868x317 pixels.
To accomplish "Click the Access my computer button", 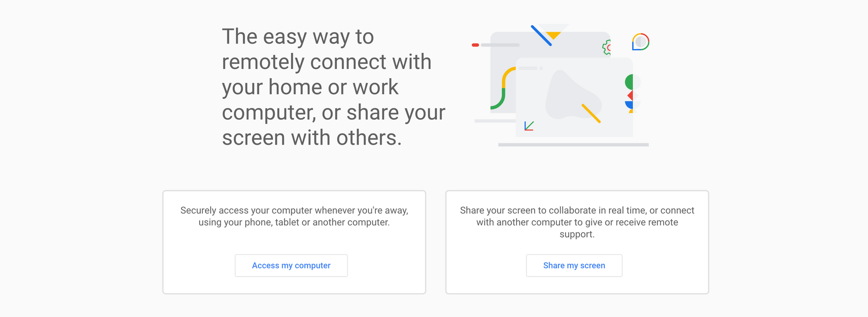I will [x=291, y=265].
